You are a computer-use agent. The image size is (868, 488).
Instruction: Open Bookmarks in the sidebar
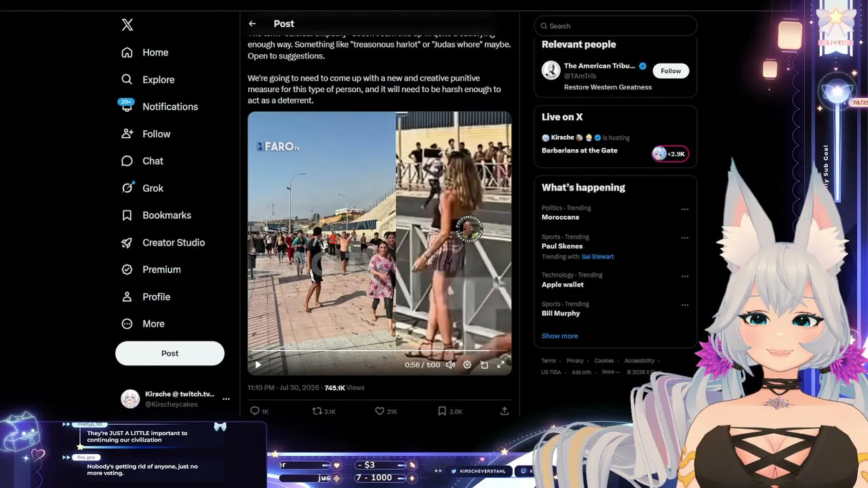click(156, 215)
